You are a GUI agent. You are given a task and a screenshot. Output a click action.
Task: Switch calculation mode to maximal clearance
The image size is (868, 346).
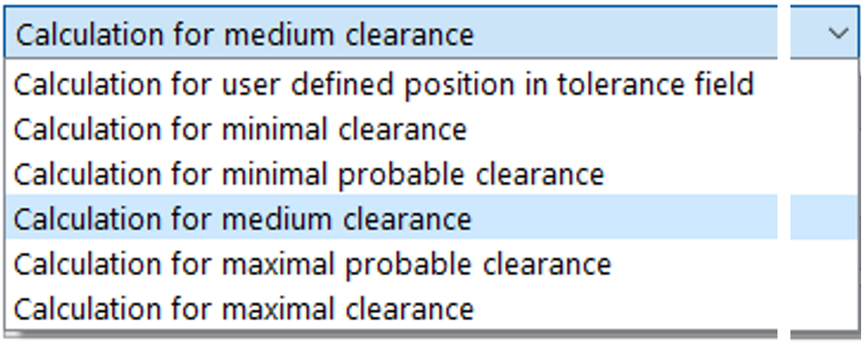pyautogui.click(x=244, y=308)
